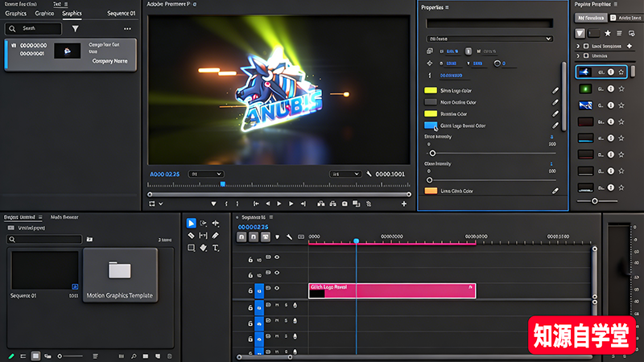Open the three-dots more options menu

(126, 28)
